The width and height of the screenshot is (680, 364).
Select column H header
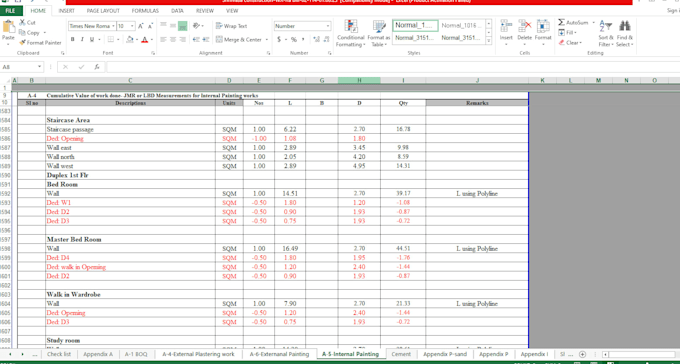[x=359, y=80]
